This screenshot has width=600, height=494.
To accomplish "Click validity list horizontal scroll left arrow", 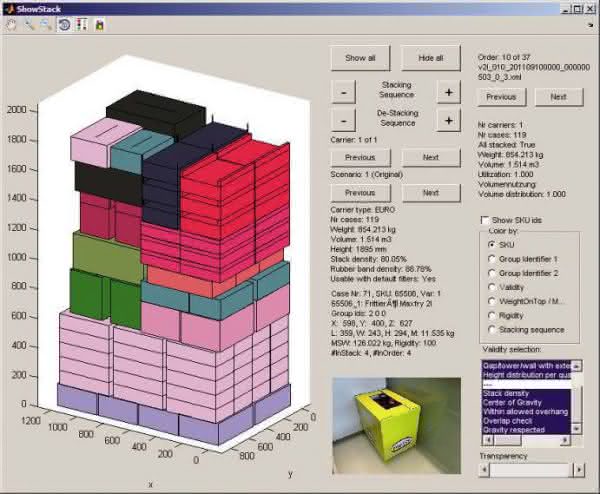I will tap(487, 440).
